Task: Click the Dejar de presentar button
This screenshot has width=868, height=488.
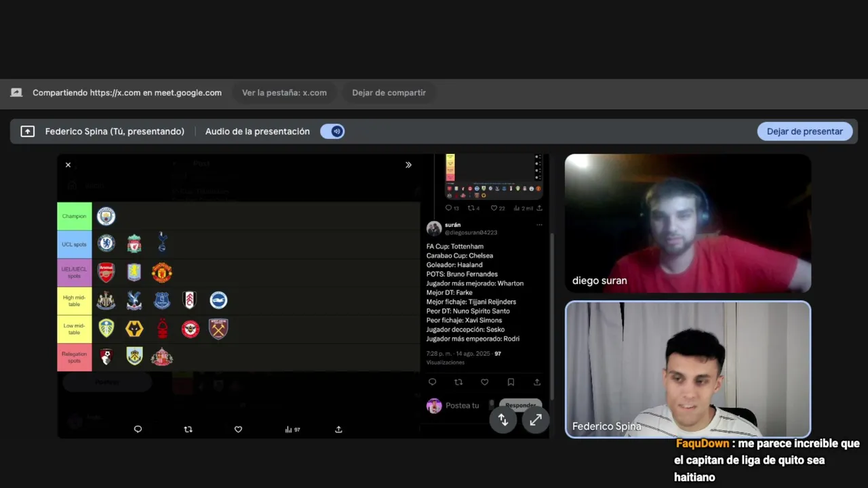Action: (804, 131)
